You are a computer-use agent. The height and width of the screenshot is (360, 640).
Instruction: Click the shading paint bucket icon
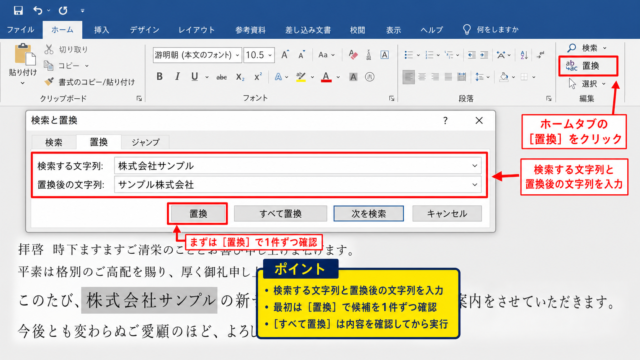pos(504,77)
